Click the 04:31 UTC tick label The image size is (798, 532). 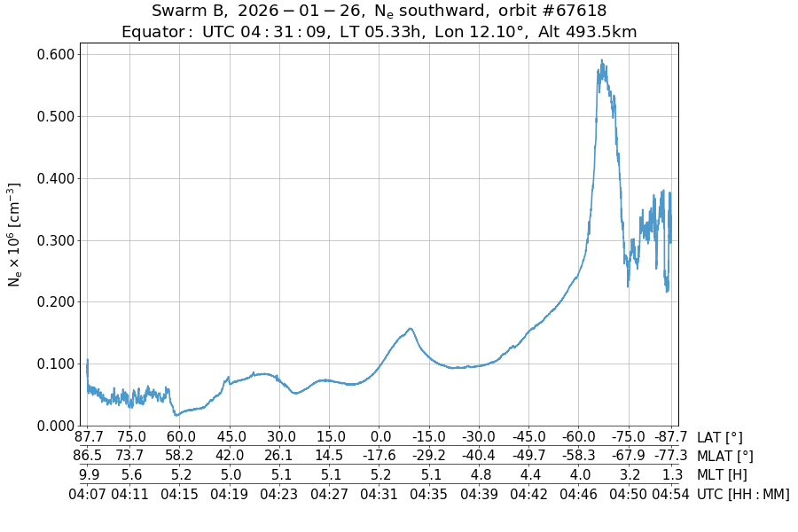click(x=379, y=494)
